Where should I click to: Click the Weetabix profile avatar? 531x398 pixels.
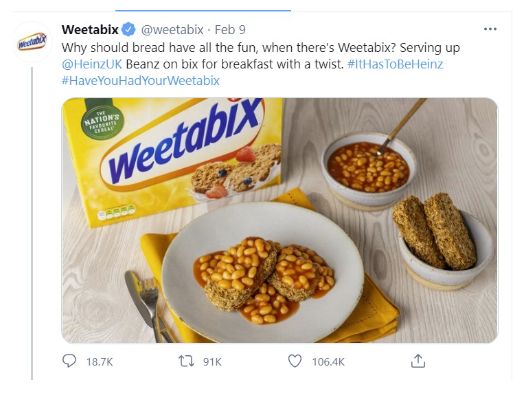(x=32, y=41)
